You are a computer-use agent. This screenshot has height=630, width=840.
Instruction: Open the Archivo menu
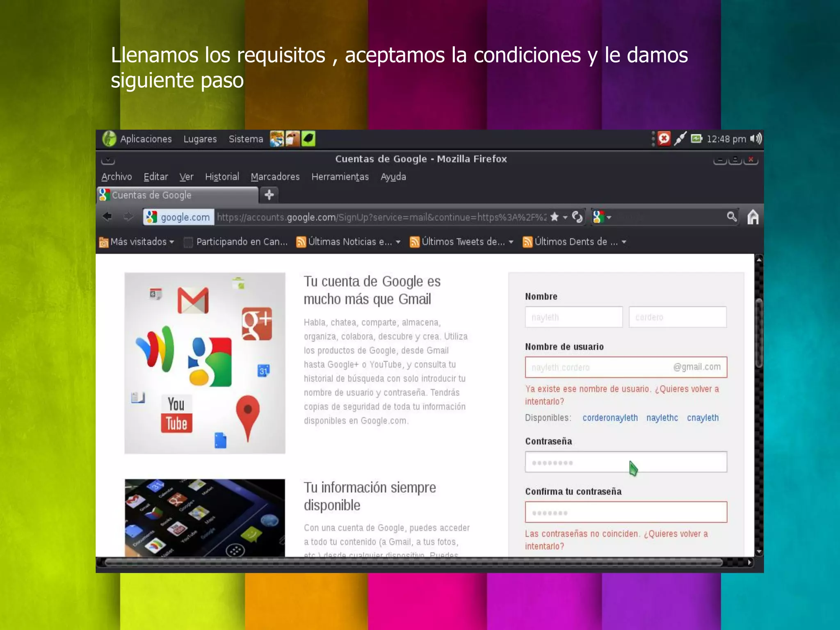tap(116, 177)
